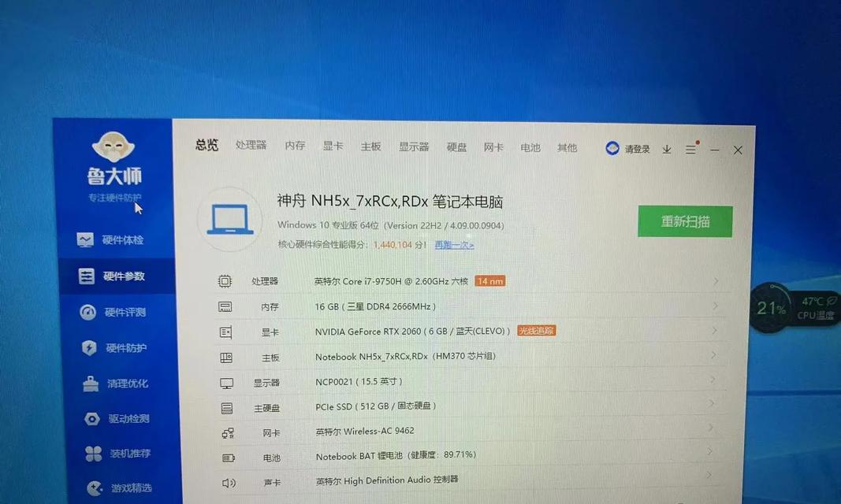Click the download arrow icon
Screen dimensions: 841x504
(667, 150)
